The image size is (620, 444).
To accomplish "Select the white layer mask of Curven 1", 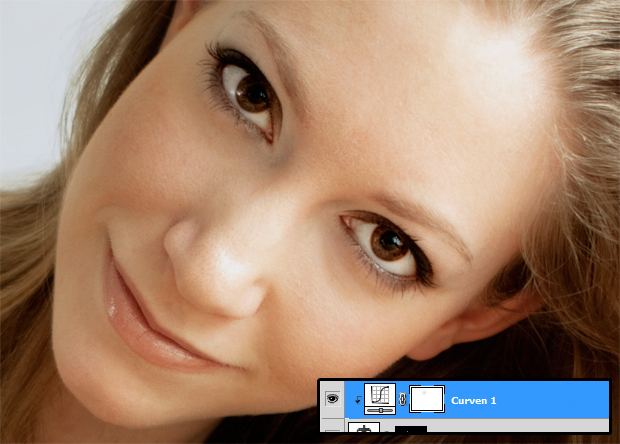I will click(427, 399).
